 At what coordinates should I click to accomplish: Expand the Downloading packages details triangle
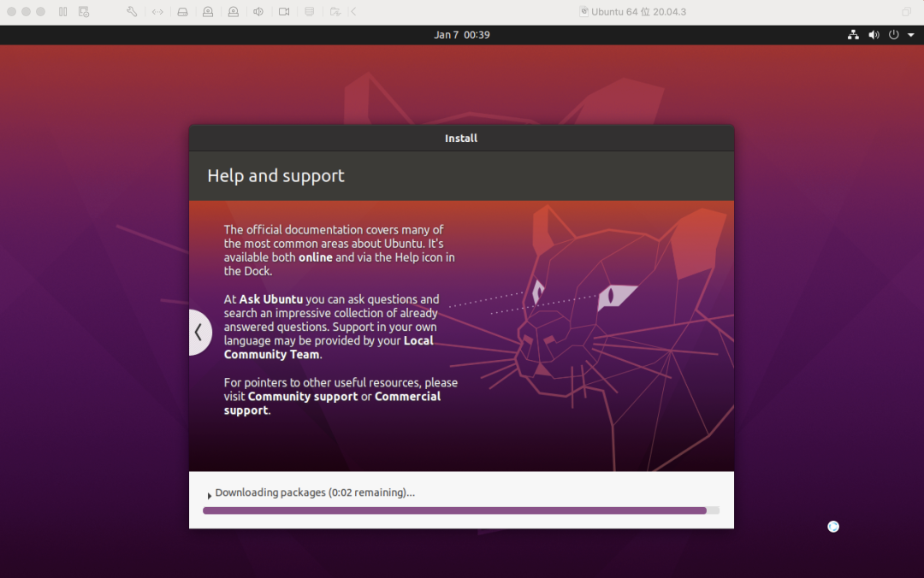click(x=210, y=495)
